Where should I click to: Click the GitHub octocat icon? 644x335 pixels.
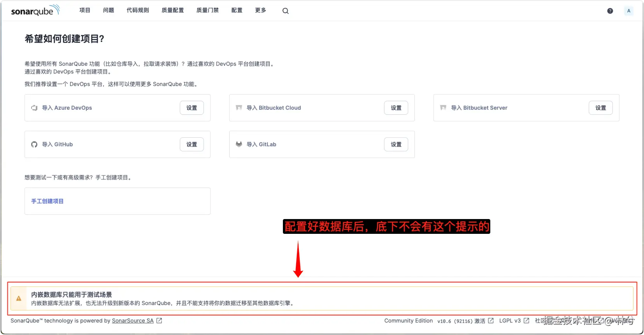34,144
